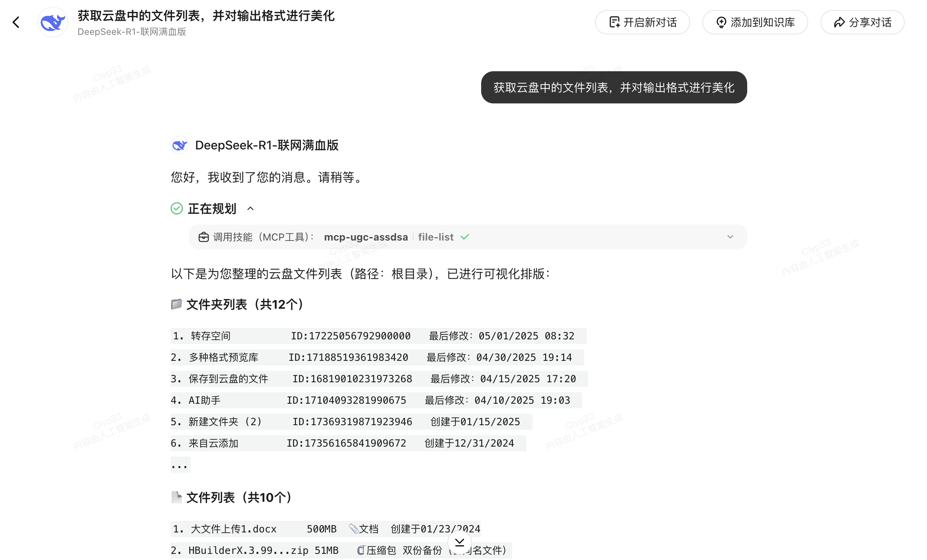Click the ellipsis row under folder list
The height and width of the screenshot is (560, 927).
(x=180, y=465)
